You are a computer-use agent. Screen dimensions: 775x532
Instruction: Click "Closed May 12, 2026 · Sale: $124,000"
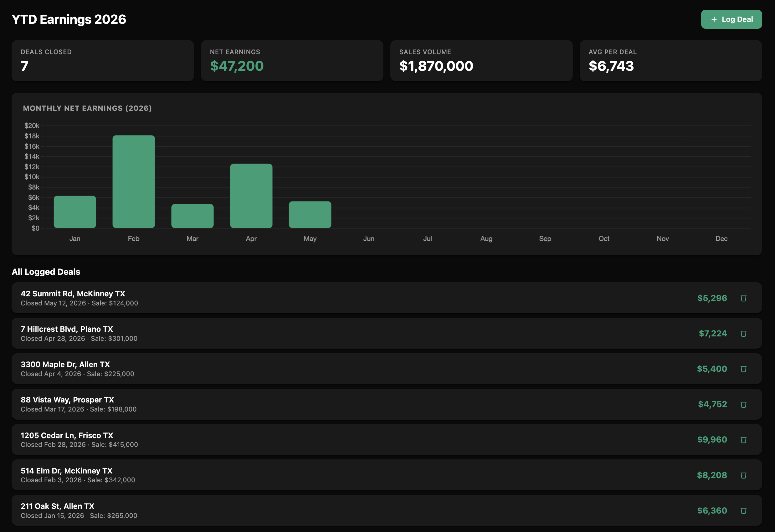(80, 303)
